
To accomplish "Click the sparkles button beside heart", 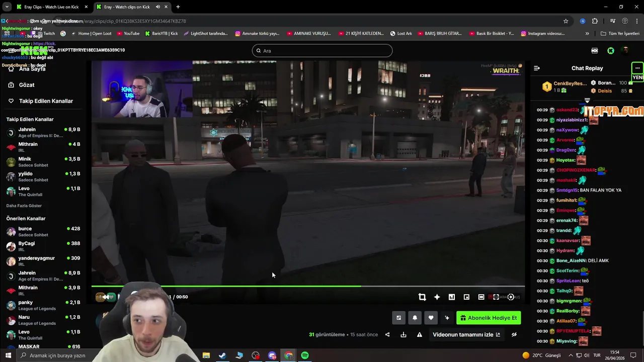I will [447, 318].
